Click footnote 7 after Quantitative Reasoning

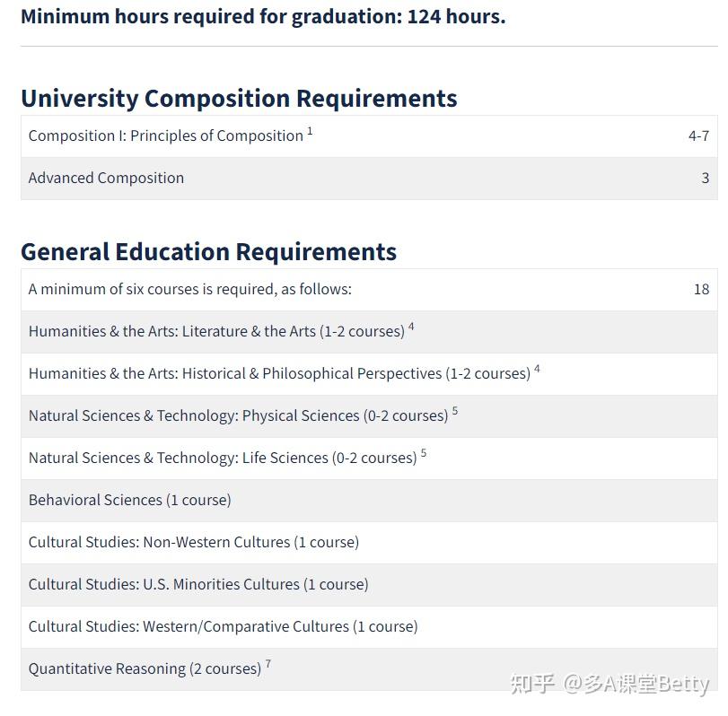(x=268, y=664)
